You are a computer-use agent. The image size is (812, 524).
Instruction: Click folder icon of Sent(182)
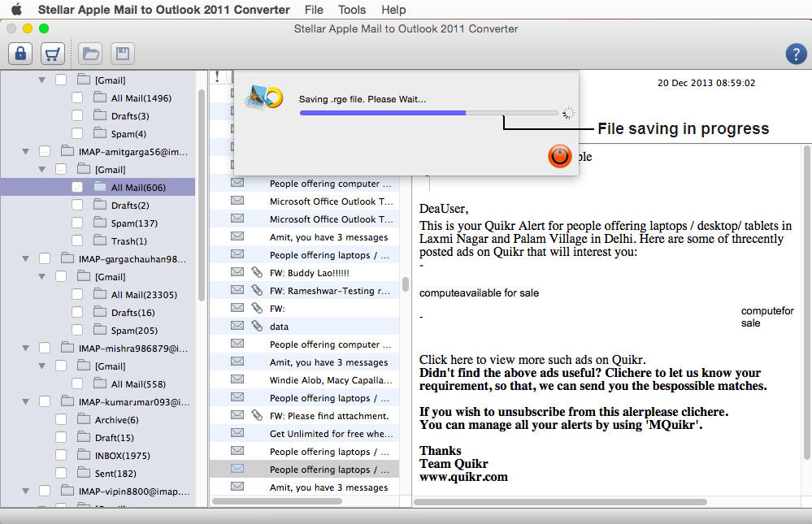click(x=84, y=472)
